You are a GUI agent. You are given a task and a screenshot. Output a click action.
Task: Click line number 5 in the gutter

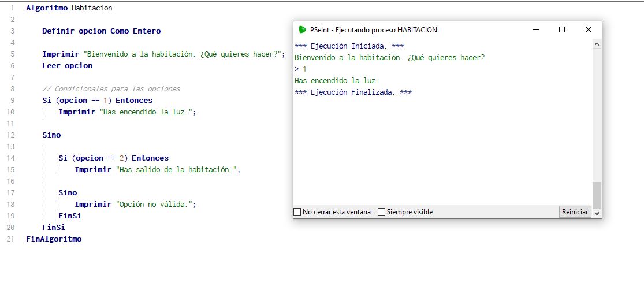coord(13,54)
